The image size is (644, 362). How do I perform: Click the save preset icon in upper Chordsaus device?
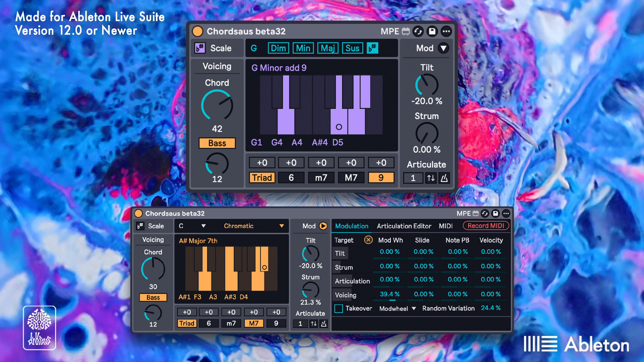click(432, 31)
